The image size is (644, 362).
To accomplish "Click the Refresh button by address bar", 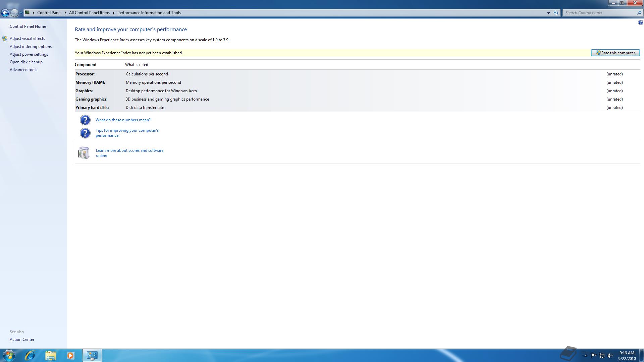I will coord(556,13).
